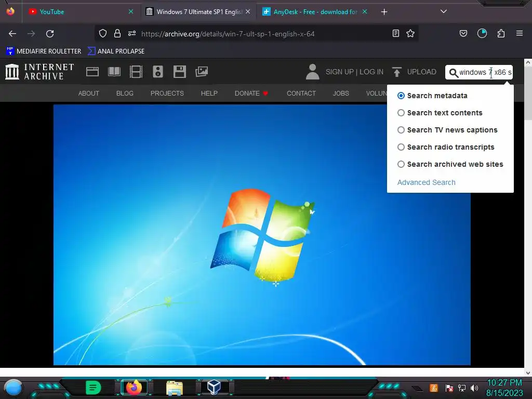Click the Windows 7 wallpaper preview image
This screenshot has width=532, height=399.
coord(262,235)
